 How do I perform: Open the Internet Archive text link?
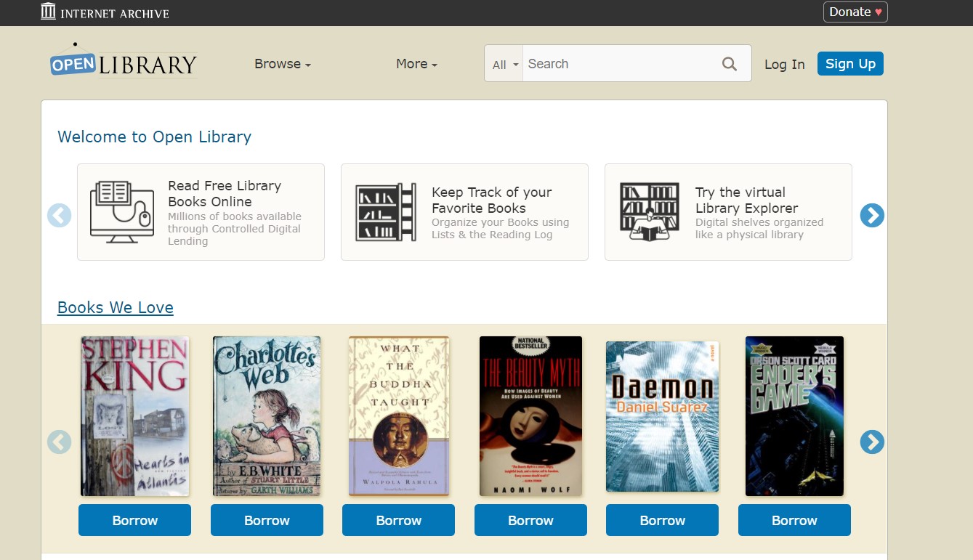(115, 13)
